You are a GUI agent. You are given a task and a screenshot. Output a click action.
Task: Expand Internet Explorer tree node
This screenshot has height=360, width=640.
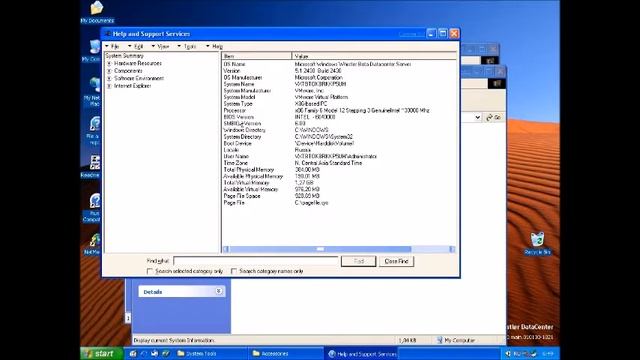pyautogui.click(x=109, y=86)
